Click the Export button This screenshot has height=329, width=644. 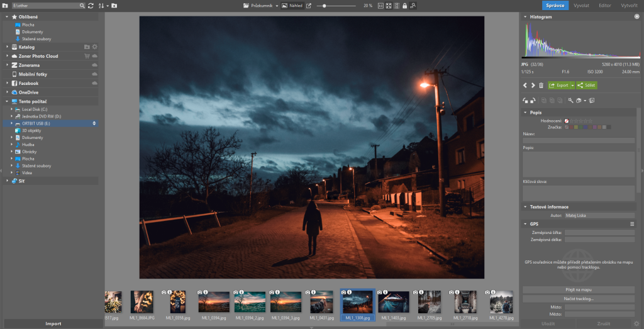tap(559, 86)
